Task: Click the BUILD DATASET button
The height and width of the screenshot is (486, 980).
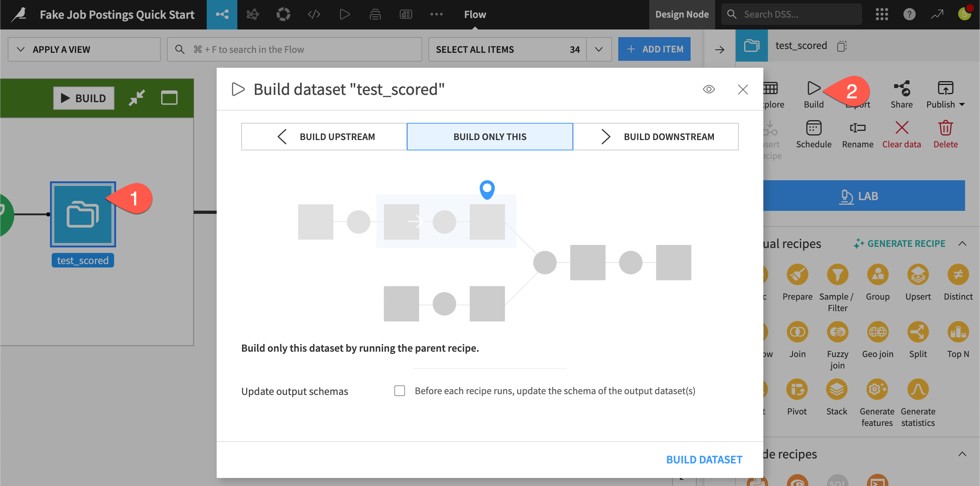Action: click(x=704, y=459)
